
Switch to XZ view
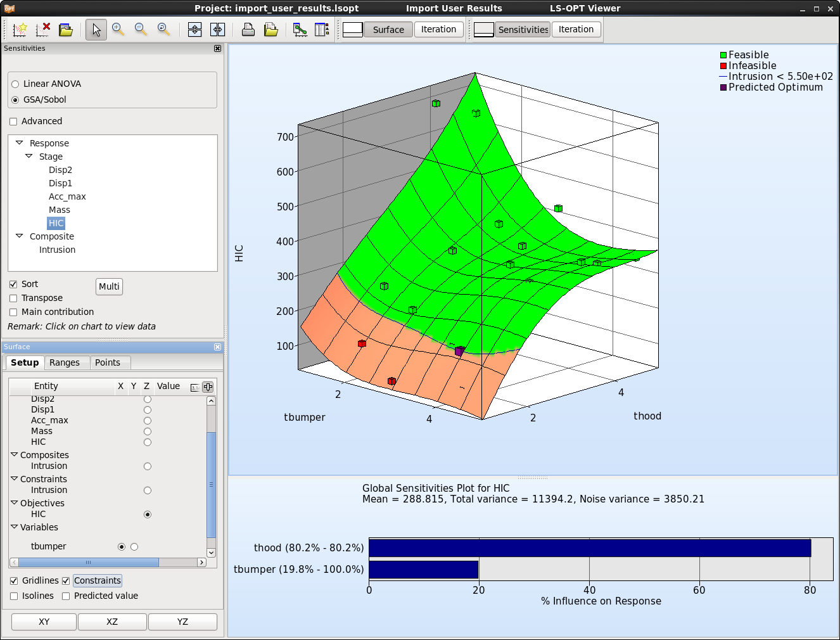point(112,622)
